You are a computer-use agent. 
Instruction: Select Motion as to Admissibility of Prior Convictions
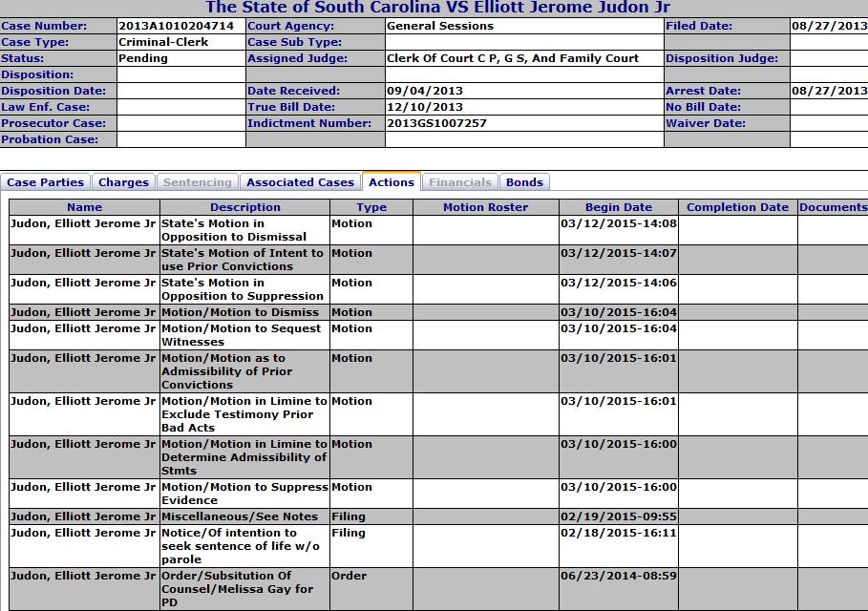226,371
